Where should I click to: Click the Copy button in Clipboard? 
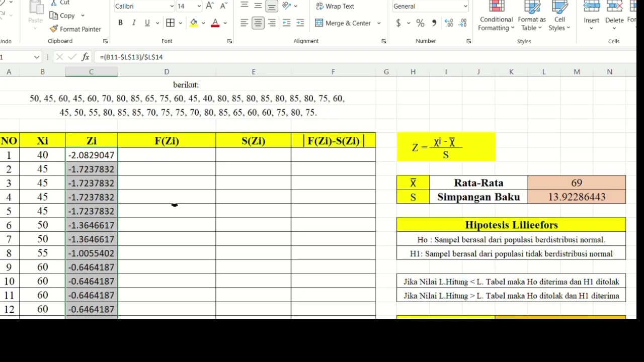(63, 16)
